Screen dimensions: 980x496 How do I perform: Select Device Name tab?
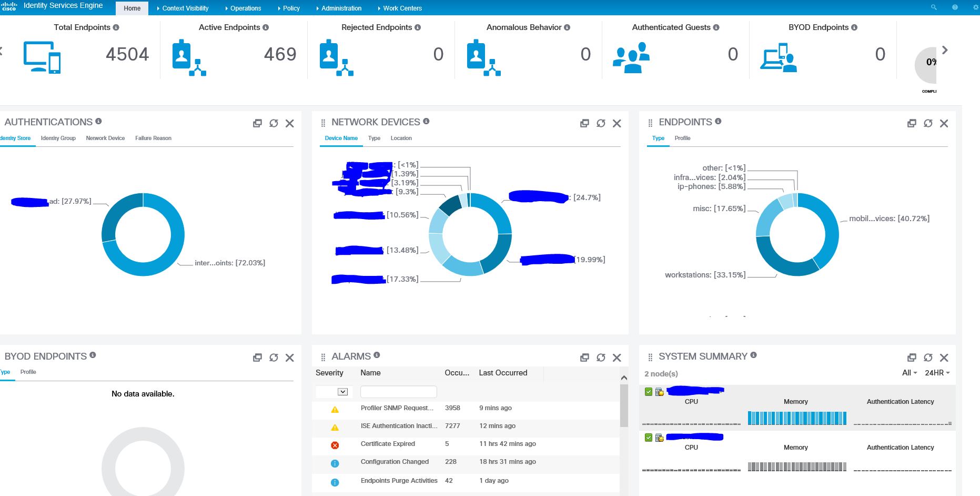pos(341,138)
